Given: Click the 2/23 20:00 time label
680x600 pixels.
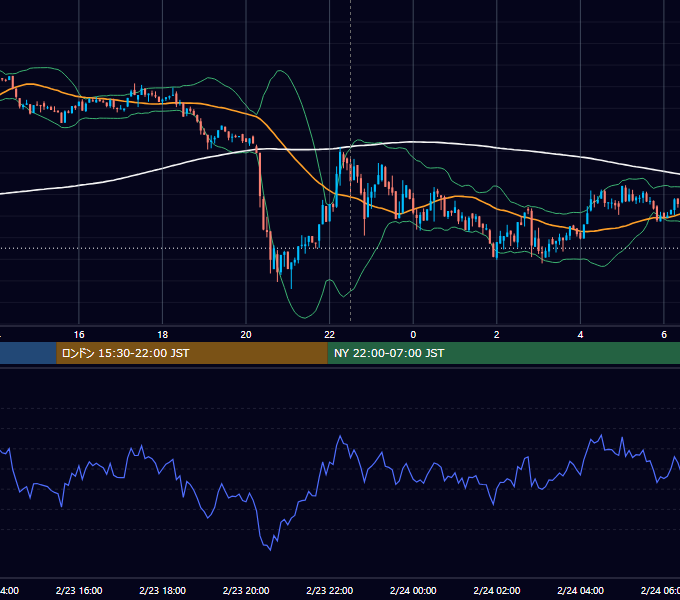Looking at the screenshot, I should tap(246, 590).
